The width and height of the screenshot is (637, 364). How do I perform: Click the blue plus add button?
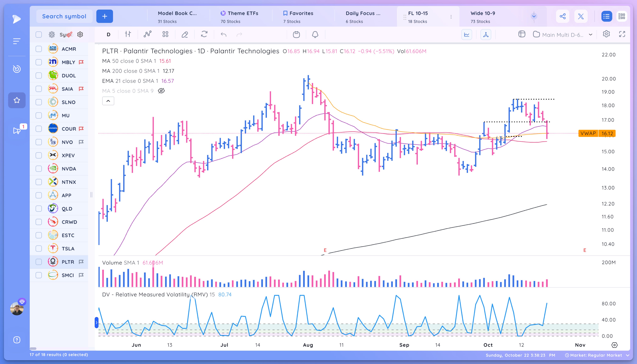(105, 16)
